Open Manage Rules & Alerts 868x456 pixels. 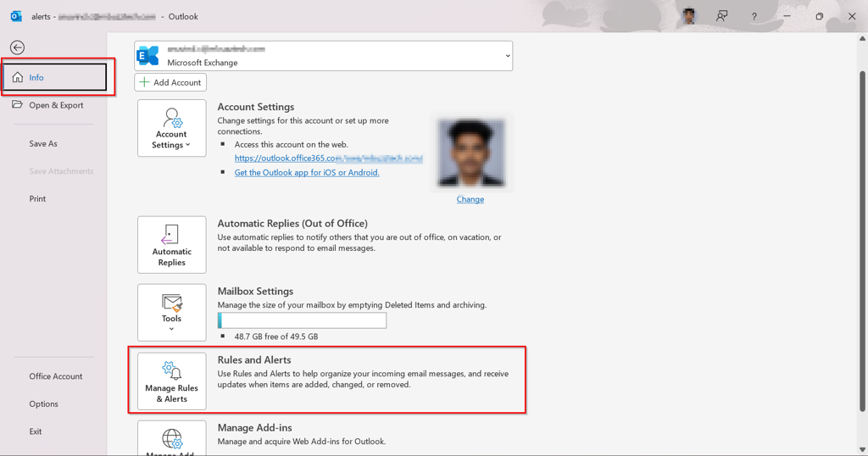[171, 381]
